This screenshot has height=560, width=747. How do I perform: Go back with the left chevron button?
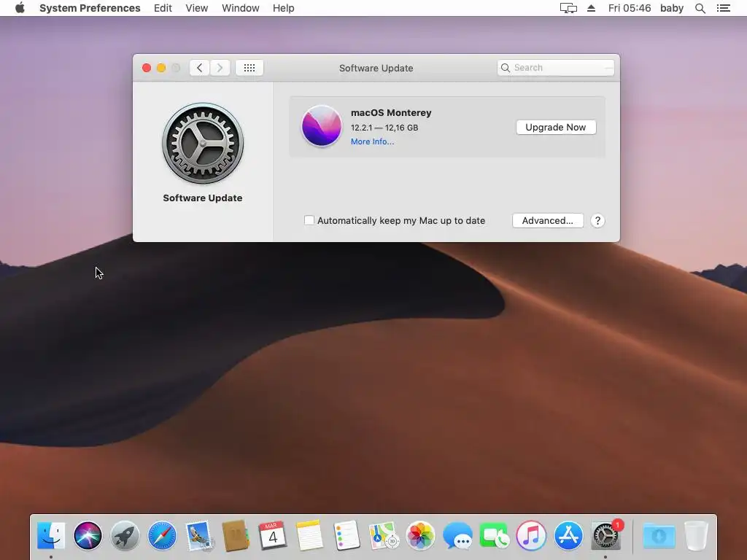click(x=200, y=68)
